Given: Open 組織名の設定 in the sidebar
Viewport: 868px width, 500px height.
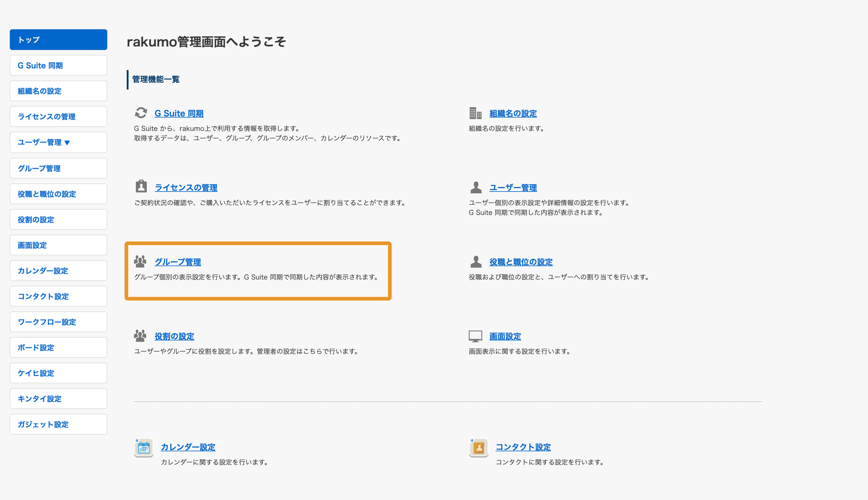Looking at the screenshot, I should click(x=58, y=91).
